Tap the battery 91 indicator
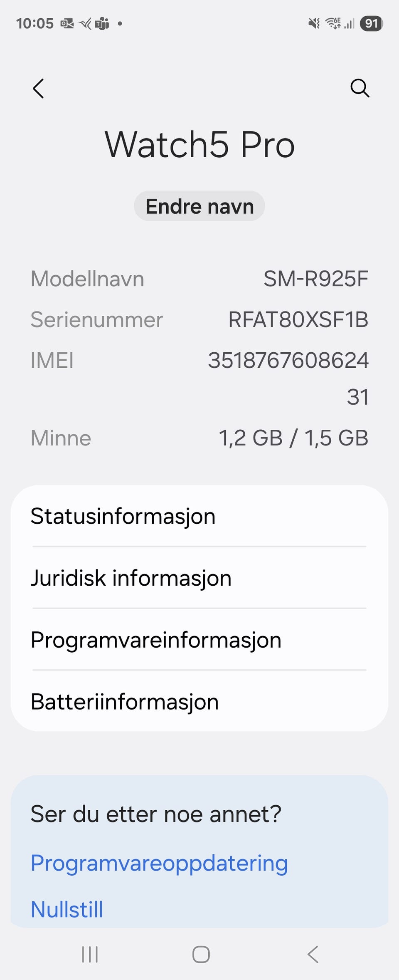 tap(371, 24)
